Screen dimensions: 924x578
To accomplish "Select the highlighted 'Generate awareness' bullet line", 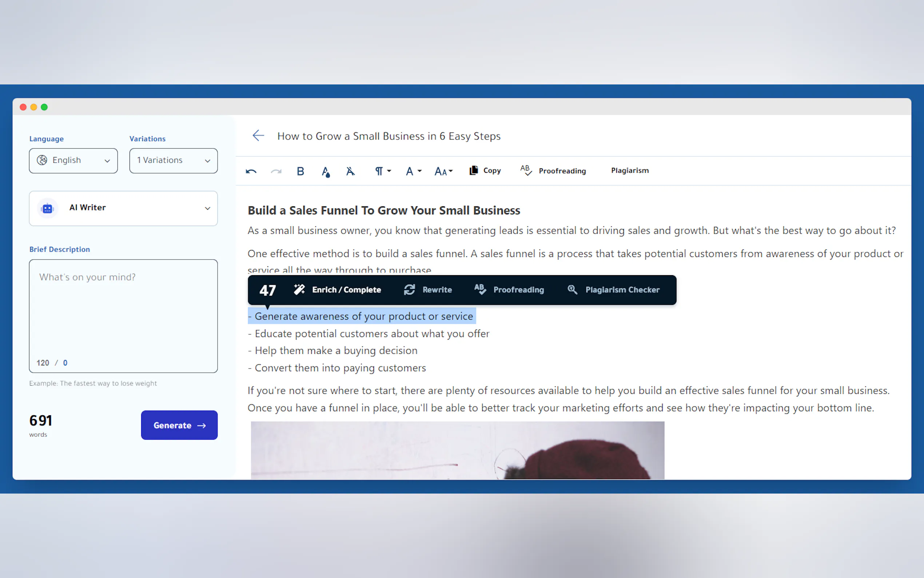I will pos(361,316).
